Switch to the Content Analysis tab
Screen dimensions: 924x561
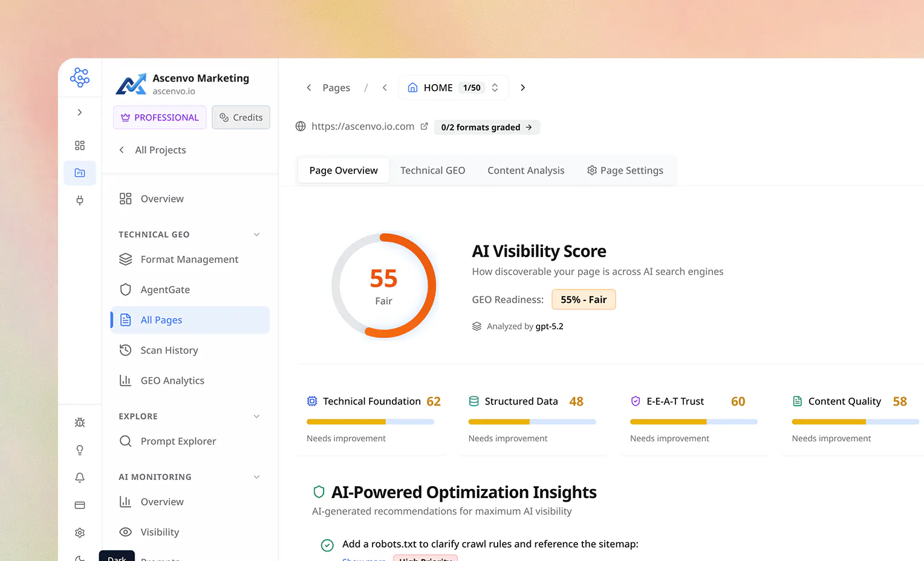526,170
